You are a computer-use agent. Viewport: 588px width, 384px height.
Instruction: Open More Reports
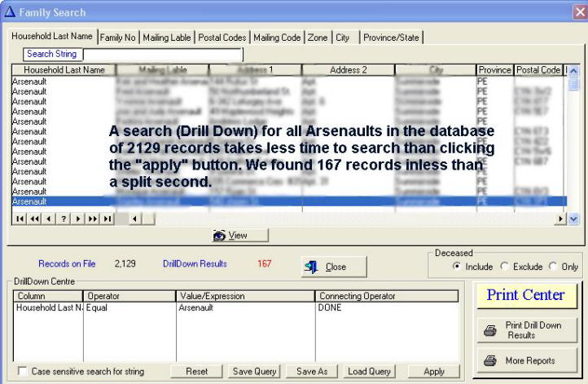[x=526, y=360]
